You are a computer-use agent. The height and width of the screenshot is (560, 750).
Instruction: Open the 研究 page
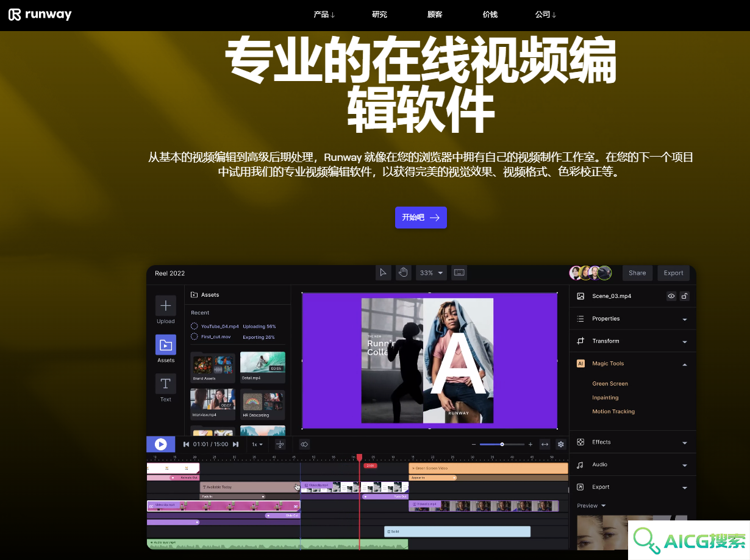click(x=379, y=15)
